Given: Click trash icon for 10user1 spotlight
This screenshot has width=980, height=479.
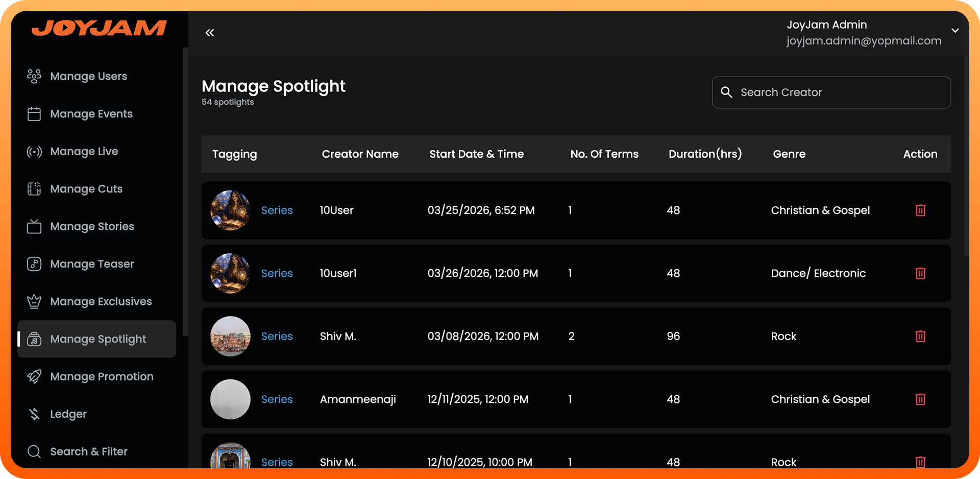Looking at the screenshot, I should (x=920, y=273).
